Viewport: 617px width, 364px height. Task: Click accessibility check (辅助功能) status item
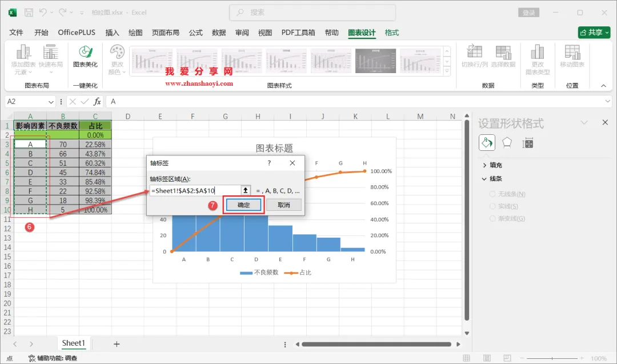coord(53,358)
